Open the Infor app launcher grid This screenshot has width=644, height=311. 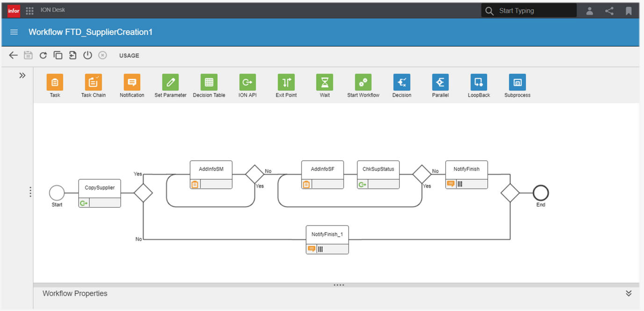(x=29, y=10)
